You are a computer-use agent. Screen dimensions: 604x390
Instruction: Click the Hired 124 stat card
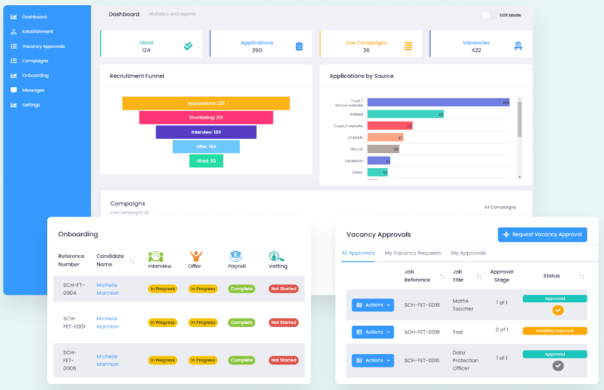click(151, 44)
